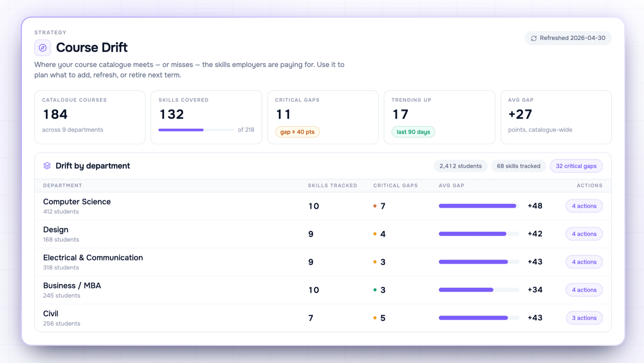The image size is (644, 363).
Task: Click the points, catalogue-wide caption
Action: coord(540,130)
